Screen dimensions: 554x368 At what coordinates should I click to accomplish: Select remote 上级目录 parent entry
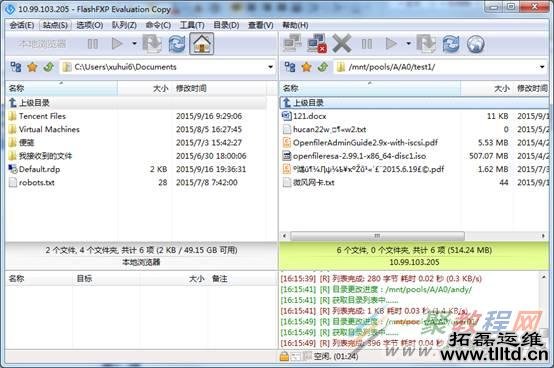pyautogui.click(x=414, y=103)
